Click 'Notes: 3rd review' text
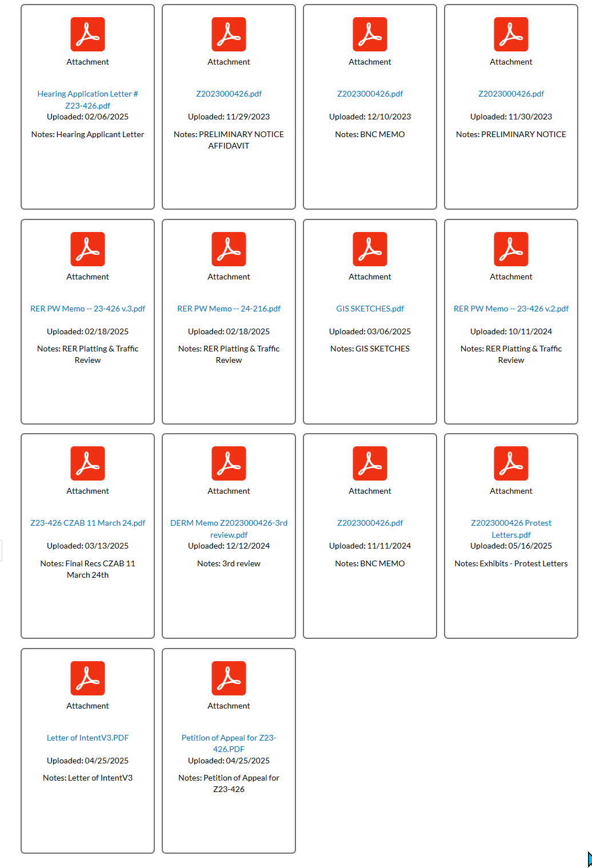The height and width of the screenshot is (868, 592). (x=229, y=563)
